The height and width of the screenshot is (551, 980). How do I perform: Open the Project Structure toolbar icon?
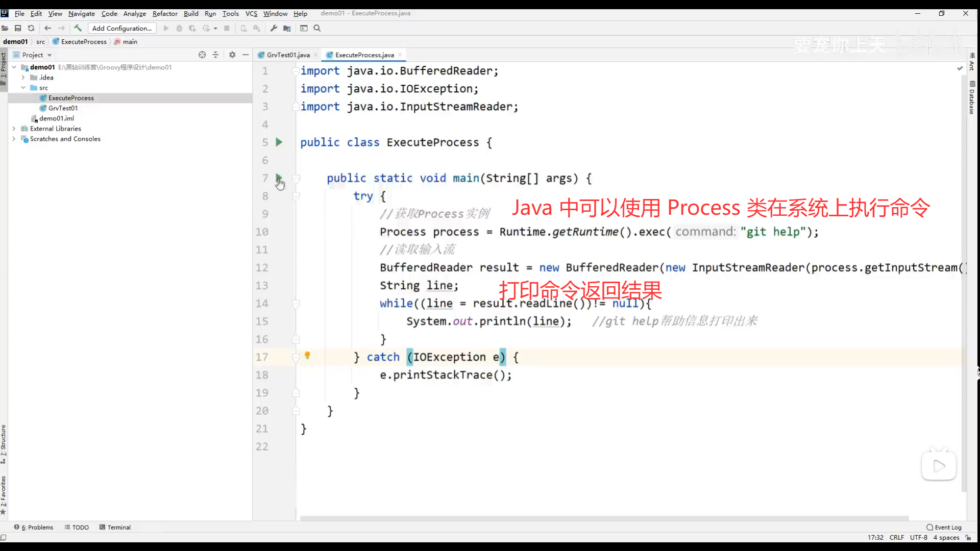click(287, 28)
